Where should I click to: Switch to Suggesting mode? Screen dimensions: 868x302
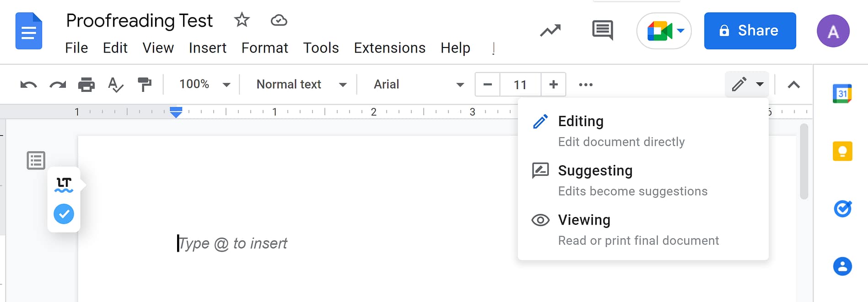(x=643, y=180)
